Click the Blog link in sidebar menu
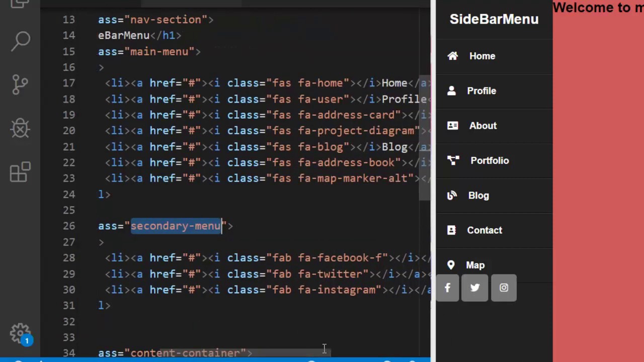Screen dimensions: 644x362 (x=478, y=196)
